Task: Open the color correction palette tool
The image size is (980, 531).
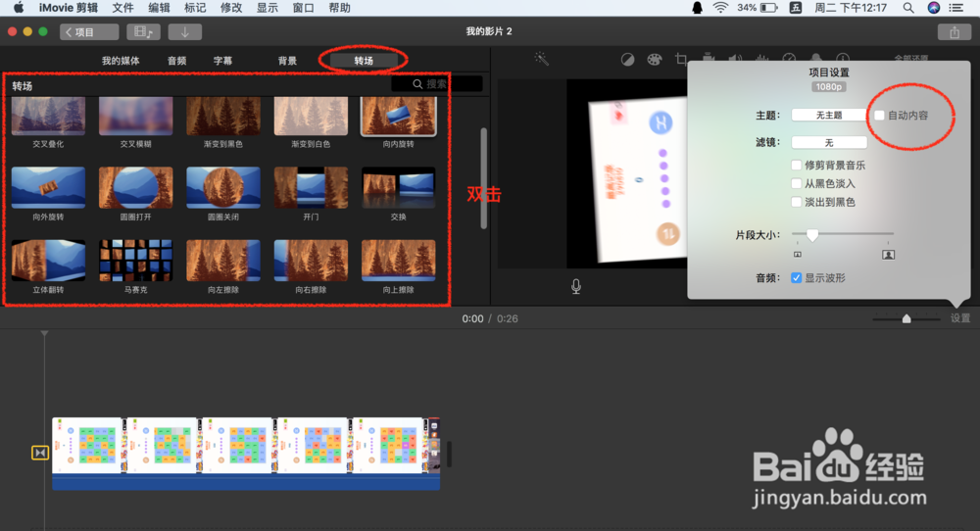Action: tap(655, 60)
